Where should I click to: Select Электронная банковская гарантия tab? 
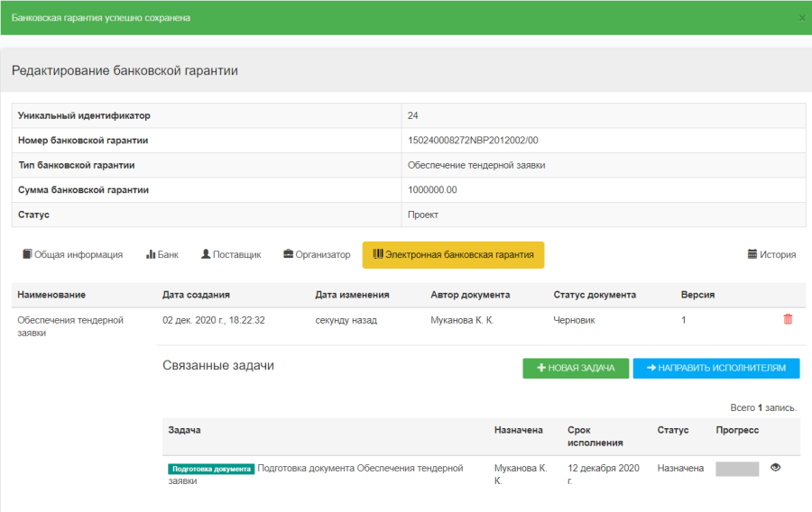click(x=453, y=255)
